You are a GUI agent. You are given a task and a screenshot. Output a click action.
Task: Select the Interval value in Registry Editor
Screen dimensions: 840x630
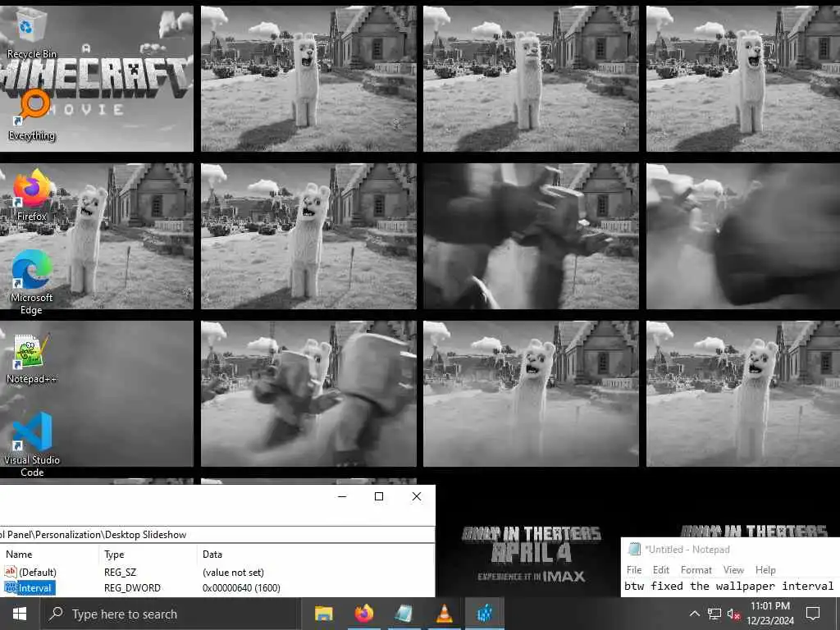point(34,588)
